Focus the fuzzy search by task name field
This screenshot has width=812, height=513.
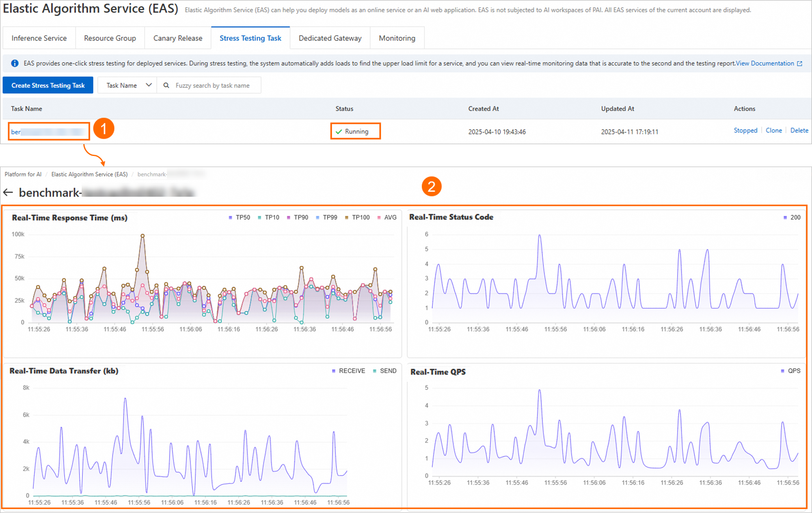tap(212, 85)
